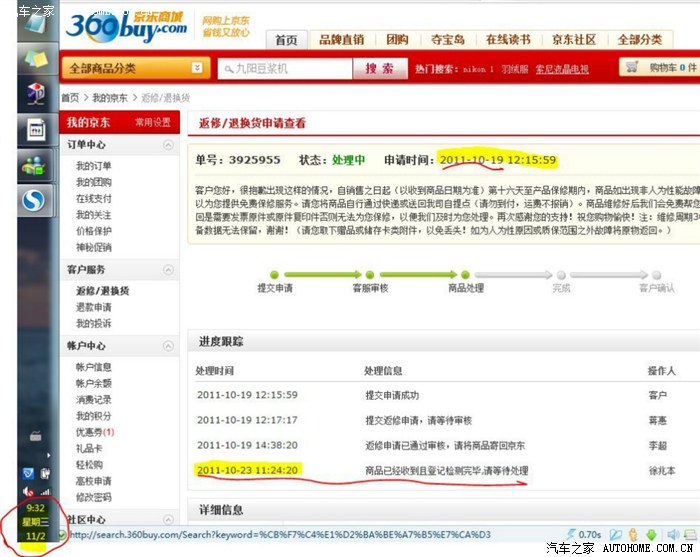Open 优惠券(1) in sidebar
The image size is (700, 557).
[x=96, y=432]
